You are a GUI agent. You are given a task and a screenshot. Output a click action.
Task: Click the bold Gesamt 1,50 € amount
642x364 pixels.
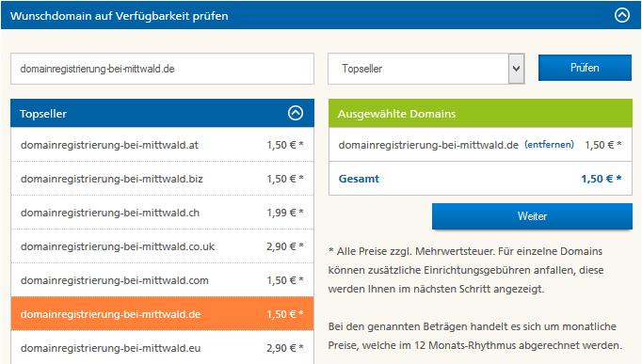click(x=602, y=179)
